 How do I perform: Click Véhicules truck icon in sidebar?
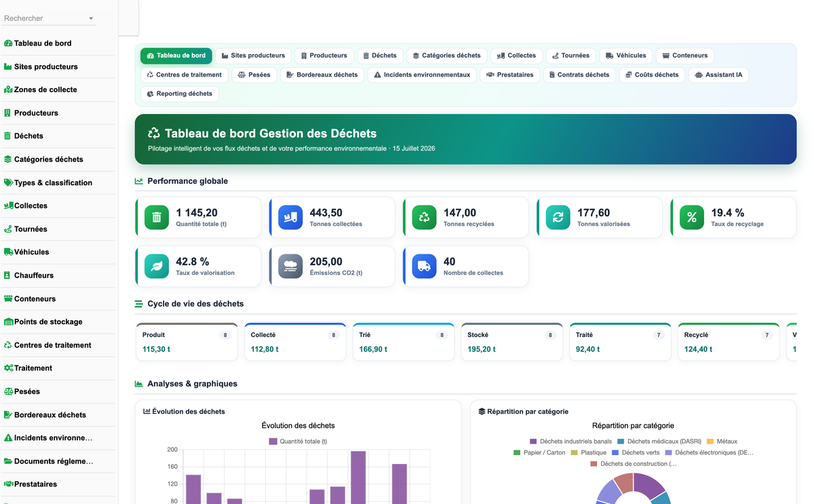(x=8, y=252)
